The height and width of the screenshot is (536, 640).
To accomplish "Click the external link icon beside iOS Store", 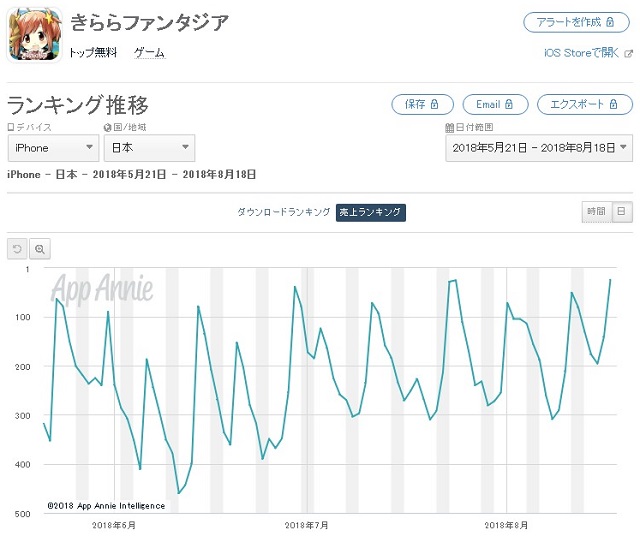I will (x=628, y=54).
